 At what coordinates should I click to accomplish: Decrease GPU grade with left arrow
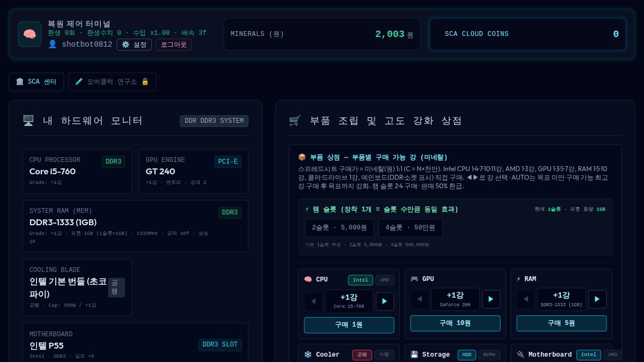pos(420,299)
